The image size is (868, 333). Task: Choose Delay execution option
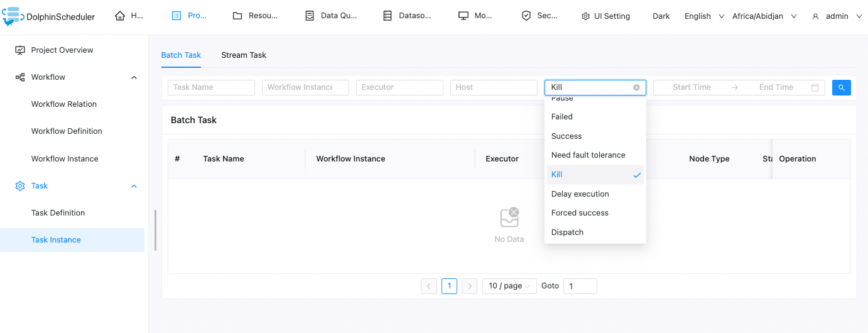[x=595, y=194]
